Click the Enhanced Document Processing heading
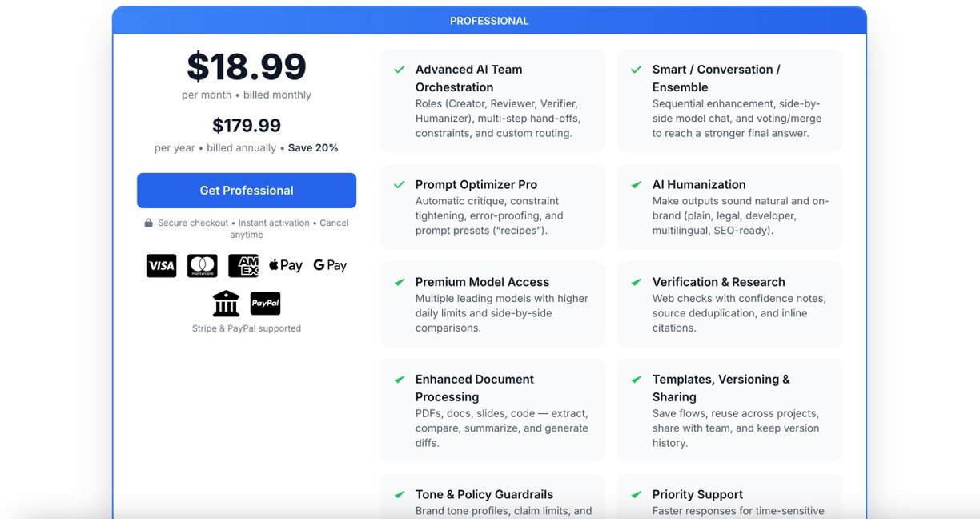980x519 pixels. [474, 388]
